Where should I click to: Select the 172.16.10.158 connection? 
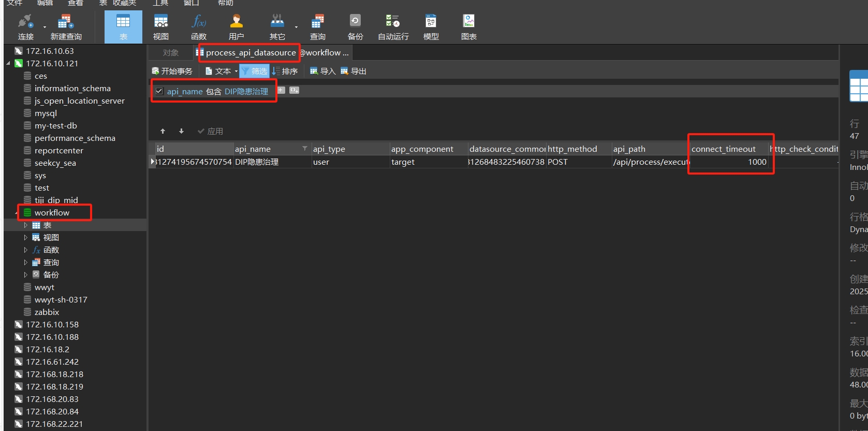(52, 324)
